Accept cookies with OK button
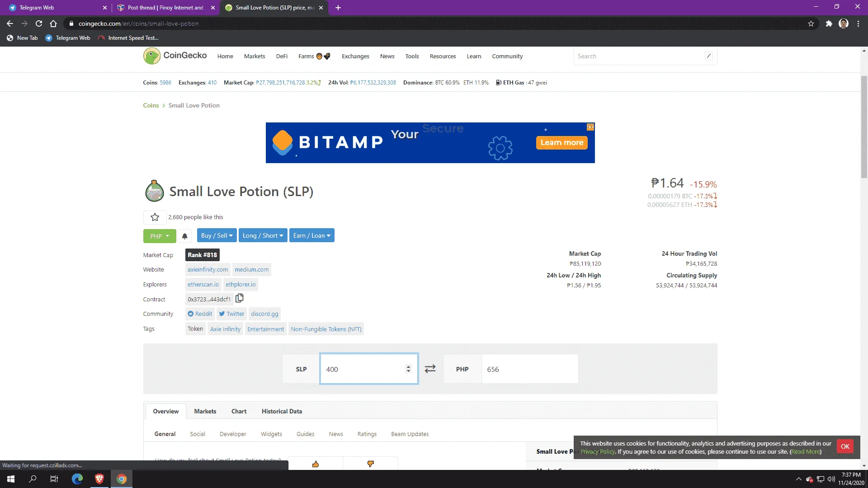 pos(845,446)
